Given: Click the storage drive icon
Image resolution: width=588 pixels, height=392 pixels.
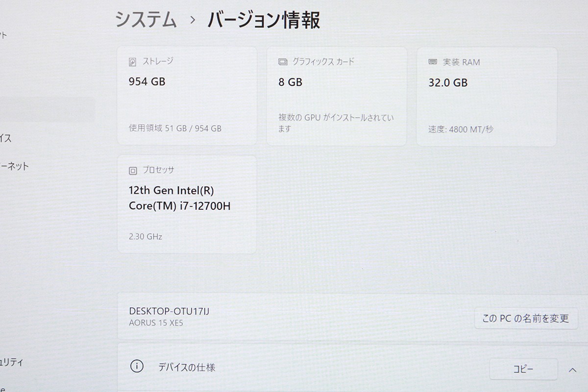Looking at the screenshot, I should coord(132,62).
